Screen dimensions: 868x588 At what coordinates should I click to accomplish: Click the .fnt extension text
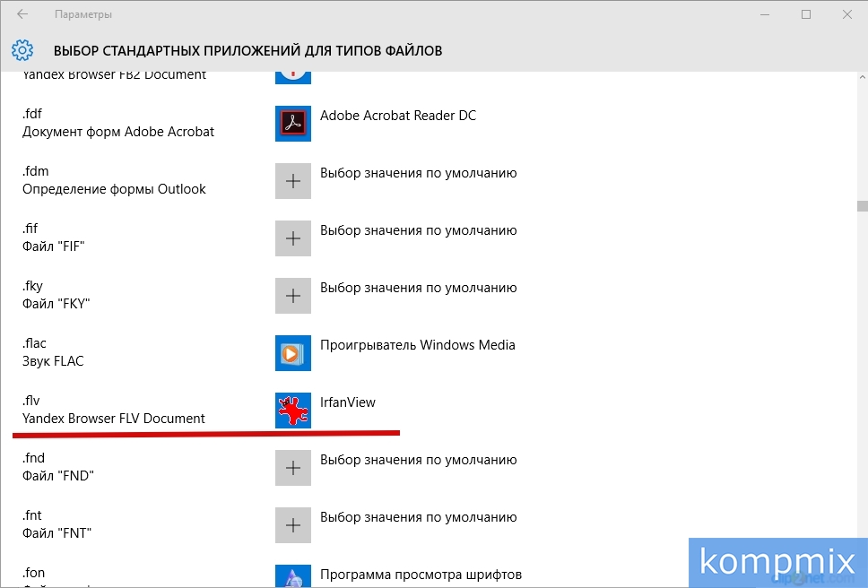[x=32, y=516]
